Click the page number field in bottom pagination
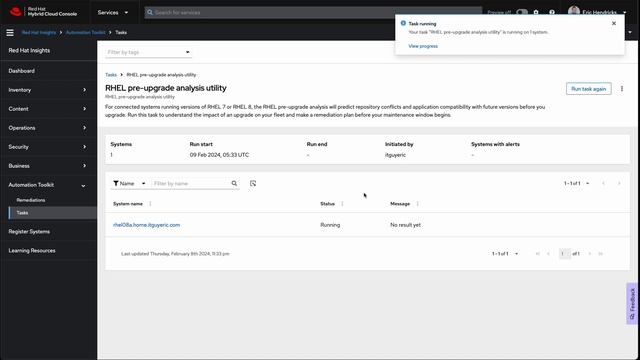 pyautogui.click(x=564, y=254)
